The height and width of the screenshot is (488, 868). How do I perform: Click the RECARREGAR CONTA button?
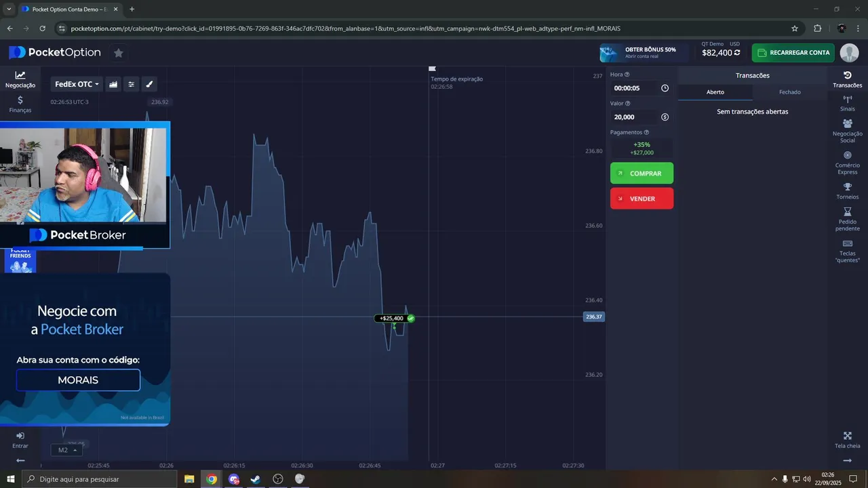click(793, 53)
